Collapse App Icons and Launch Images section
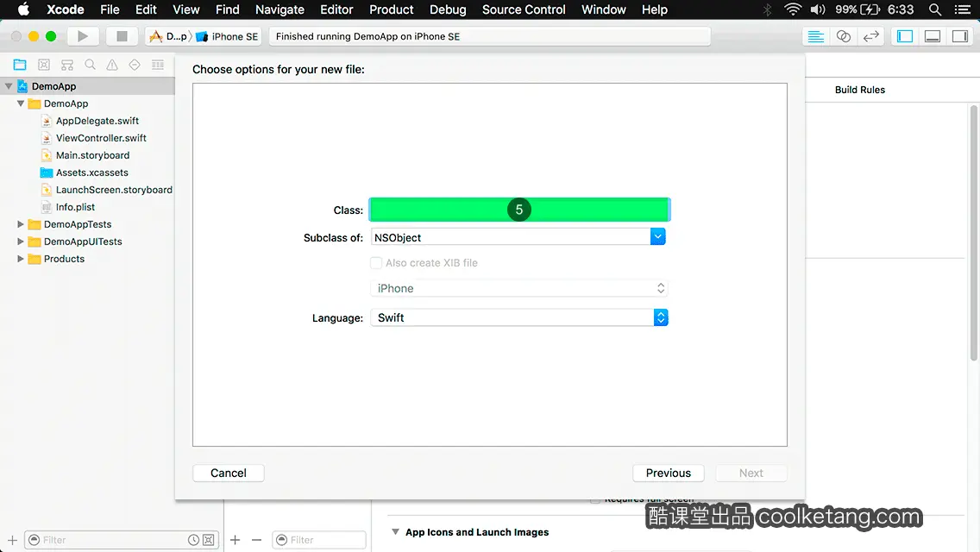 395,531
